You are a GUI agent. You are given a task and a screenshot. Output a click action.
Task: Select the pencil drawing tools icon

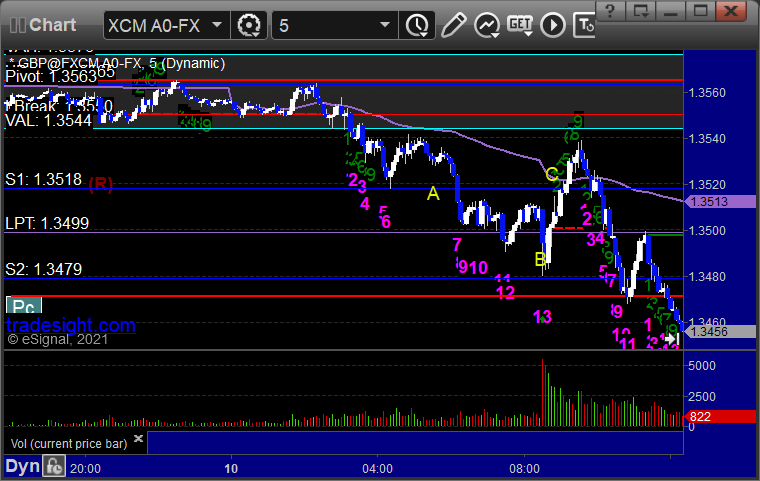(x=453, y=25)
